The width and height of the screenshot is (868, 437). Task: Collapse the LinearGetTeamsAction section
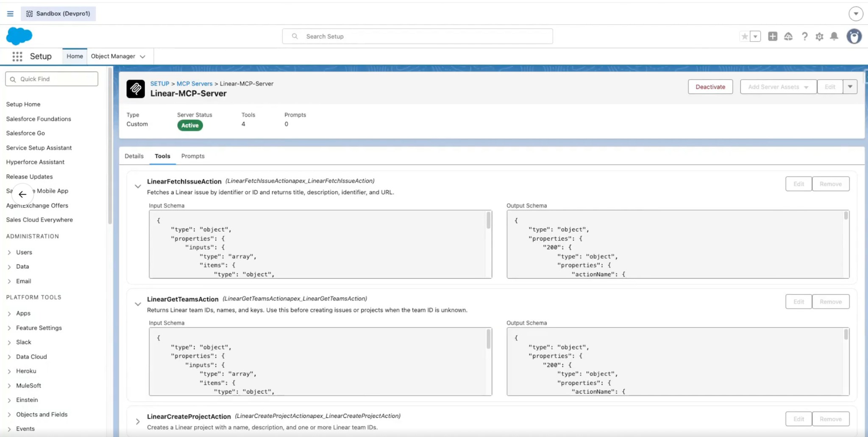[x=138, y=304]
